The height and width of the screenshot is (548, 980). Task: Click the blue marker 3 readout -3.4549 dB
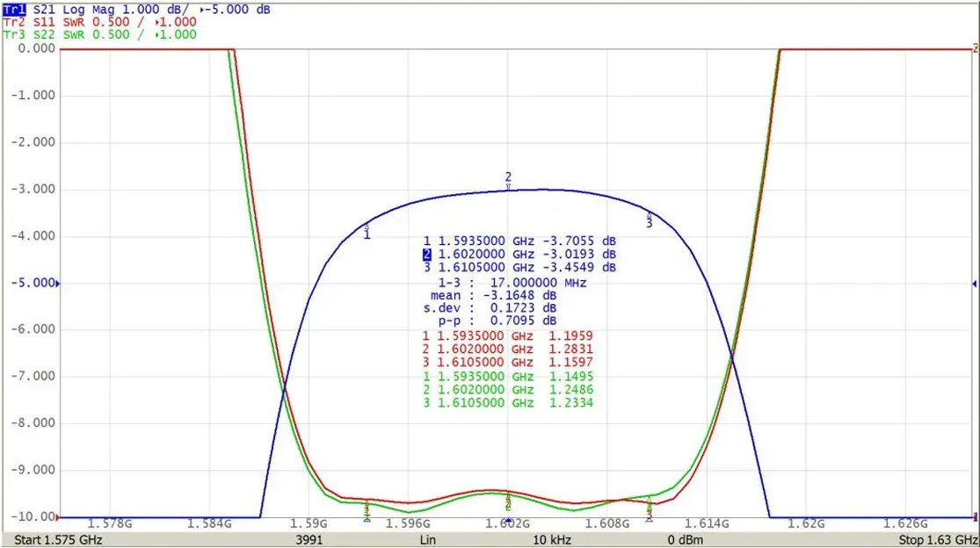578,267
